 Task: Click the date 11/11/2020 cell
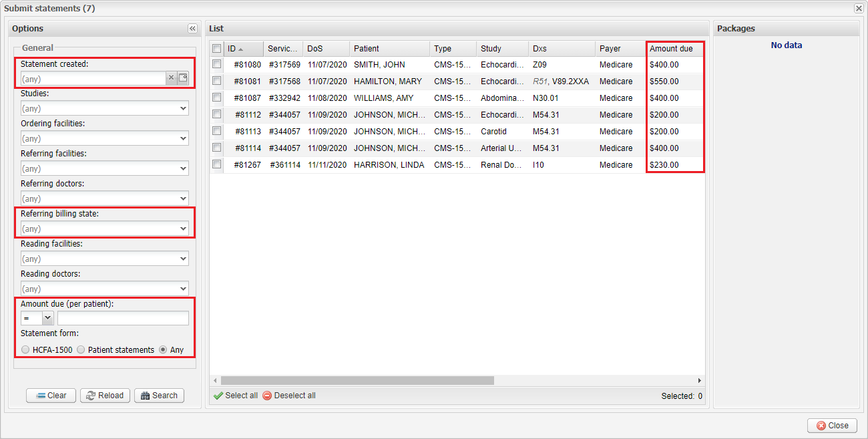[x=327, y=164]
